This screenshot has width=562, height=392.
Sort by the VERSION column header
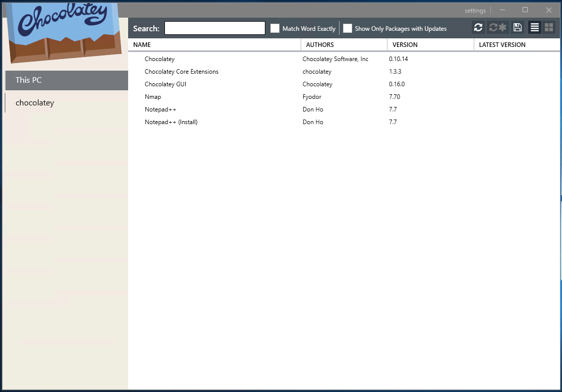(x=405, y=44)
